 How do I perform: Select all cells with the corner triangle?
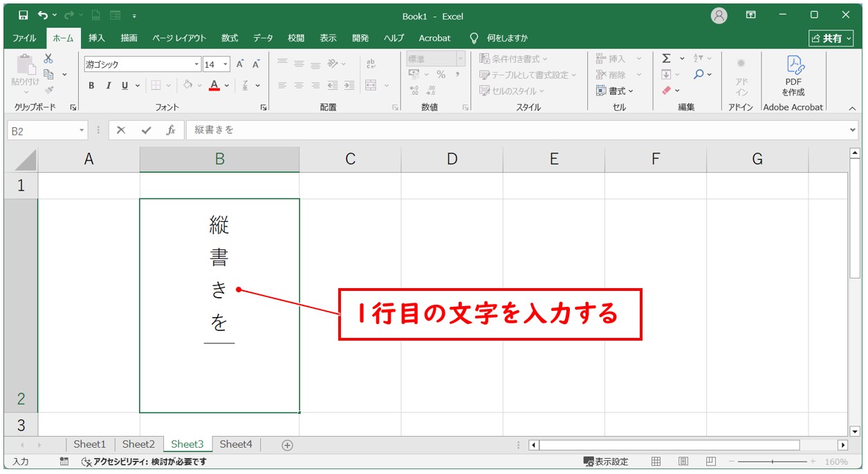[26, 160]
